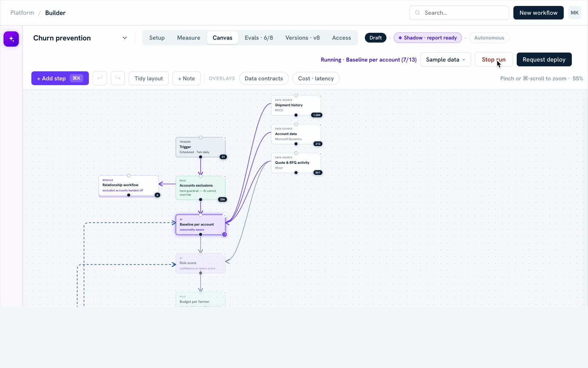Switch to the Setup tab
The width and height of the screenshot is (588, 368).
coord(157,38)
